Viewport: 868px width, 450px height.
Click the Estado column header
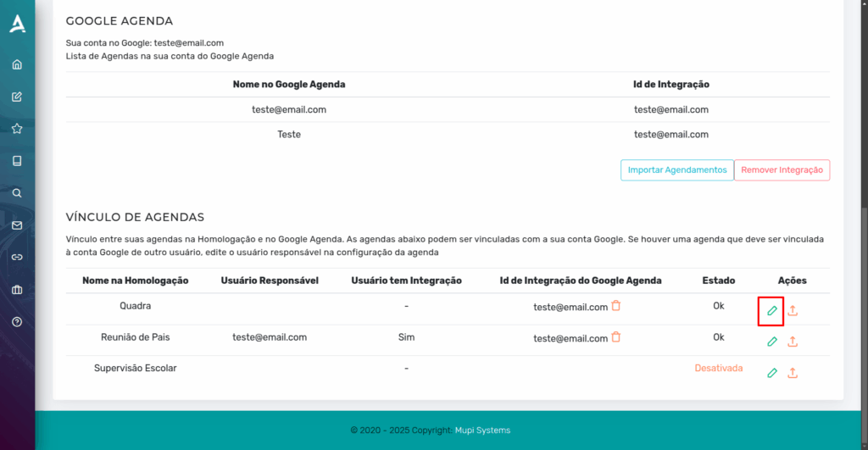point(719,281)
